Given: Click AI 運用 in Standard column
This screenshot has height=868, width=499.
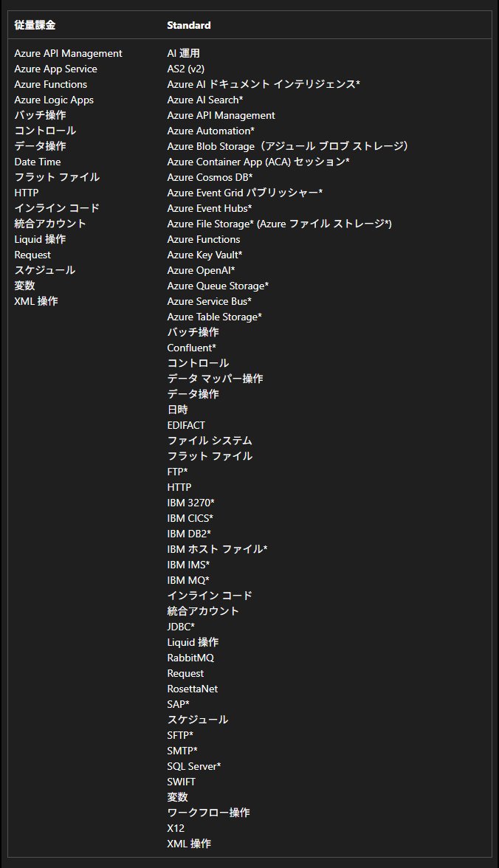Looking at the screenshot, I should click(183, 53).
